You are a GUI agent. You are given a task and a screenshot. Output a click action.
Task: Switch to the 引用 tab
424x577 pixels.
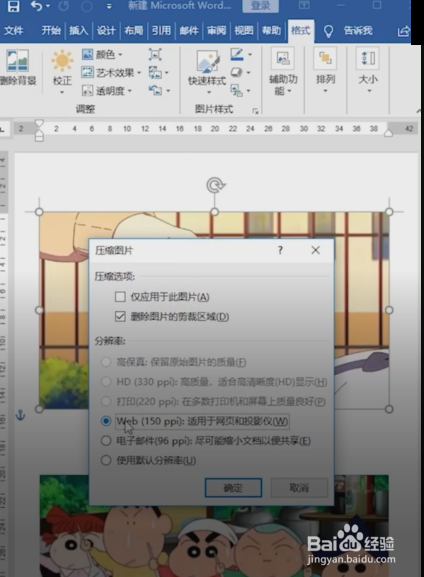tap(161, 31)
